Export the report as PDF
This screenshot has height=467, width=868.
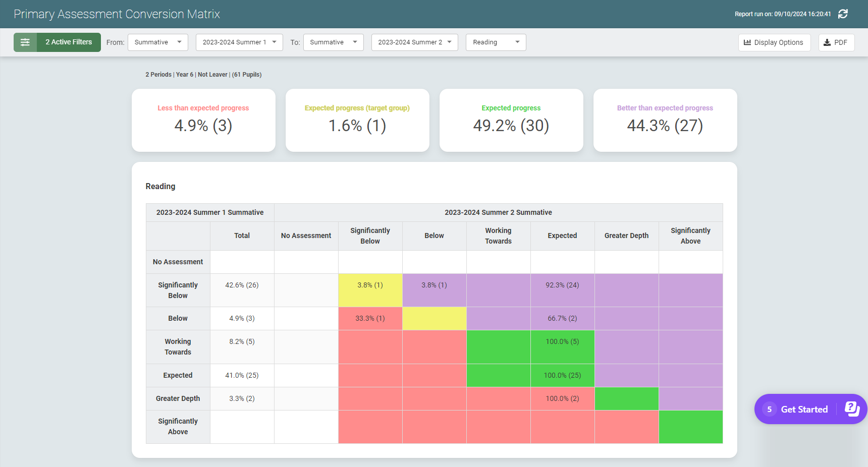point(836,42)
